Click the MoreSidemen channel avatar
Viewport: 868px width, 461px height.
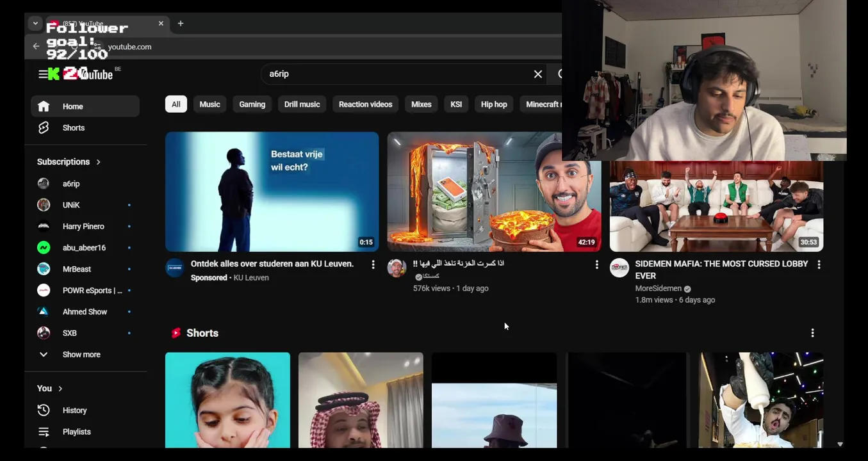tap(619, 268)
